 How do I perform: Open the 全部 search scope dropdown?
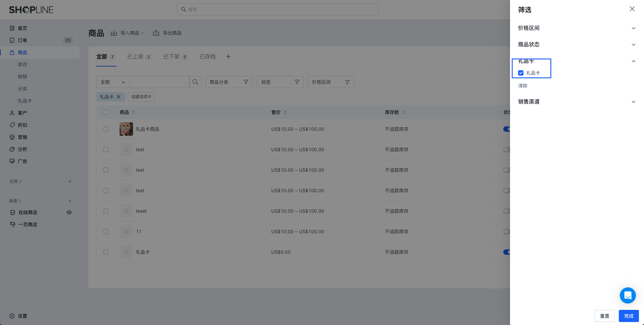113,82
